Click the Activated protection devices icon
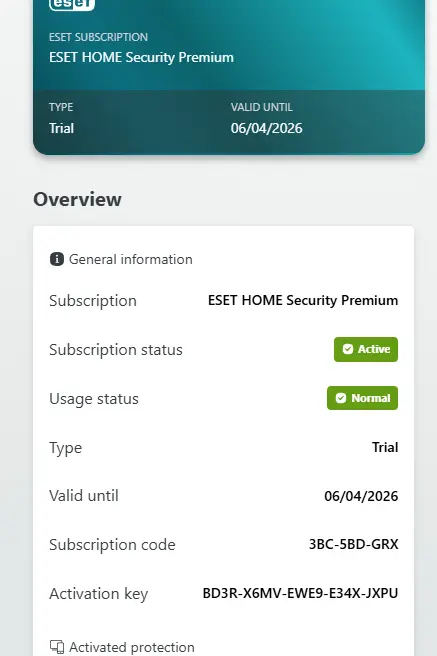 tap(57, 647)
